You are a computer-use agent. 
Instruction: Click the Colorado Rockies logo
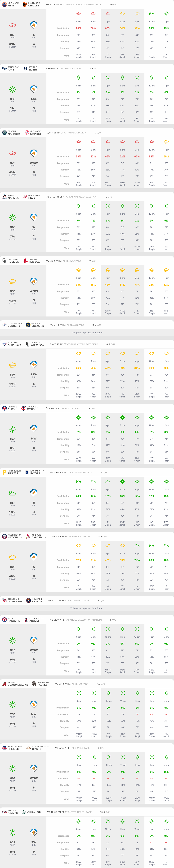tap(4, 260)
